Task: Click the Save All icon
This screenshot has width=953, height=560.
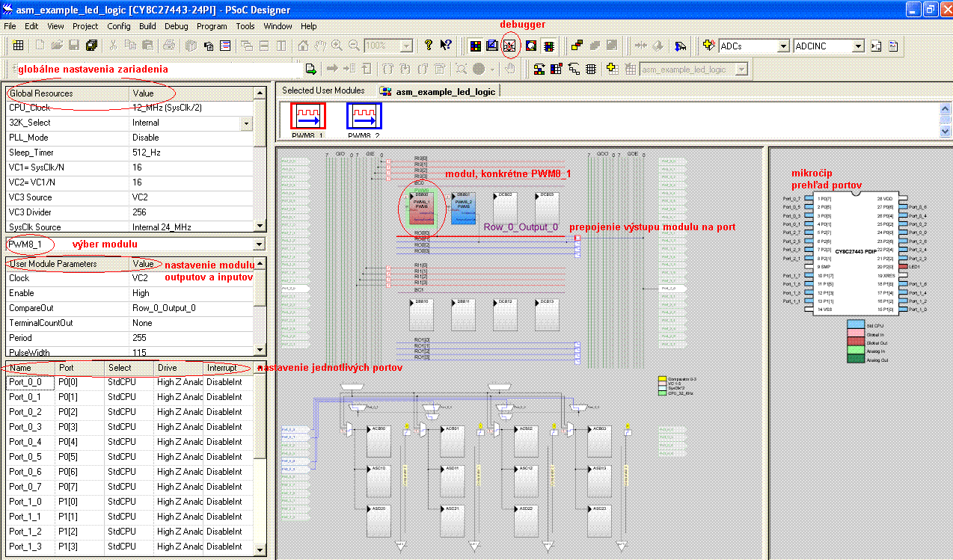Action: click(91, 46)
